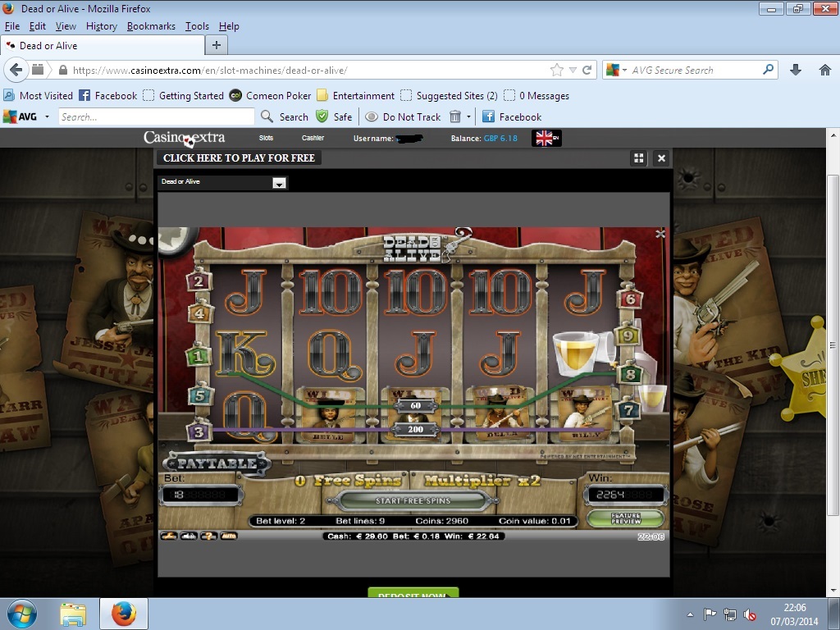
Task: Select bet line 1 marker
Action: [199, 355]
